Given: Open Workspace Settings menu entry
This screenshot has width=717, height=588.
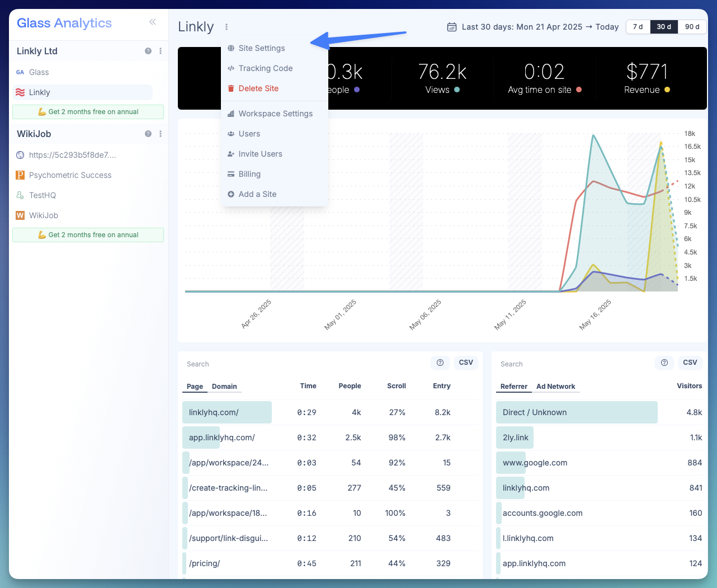Looking at the screenshot, I should pos(275,114).
